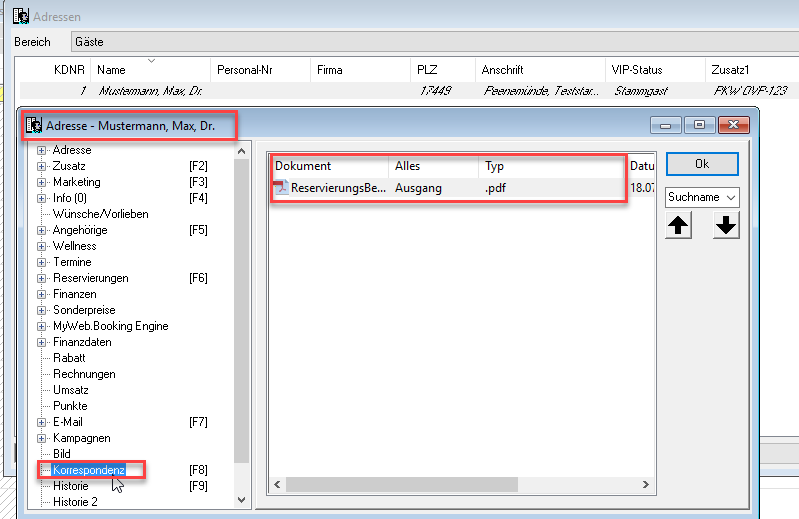
Task: Select Rechnungen in the tree
Action: coord(84,374)
